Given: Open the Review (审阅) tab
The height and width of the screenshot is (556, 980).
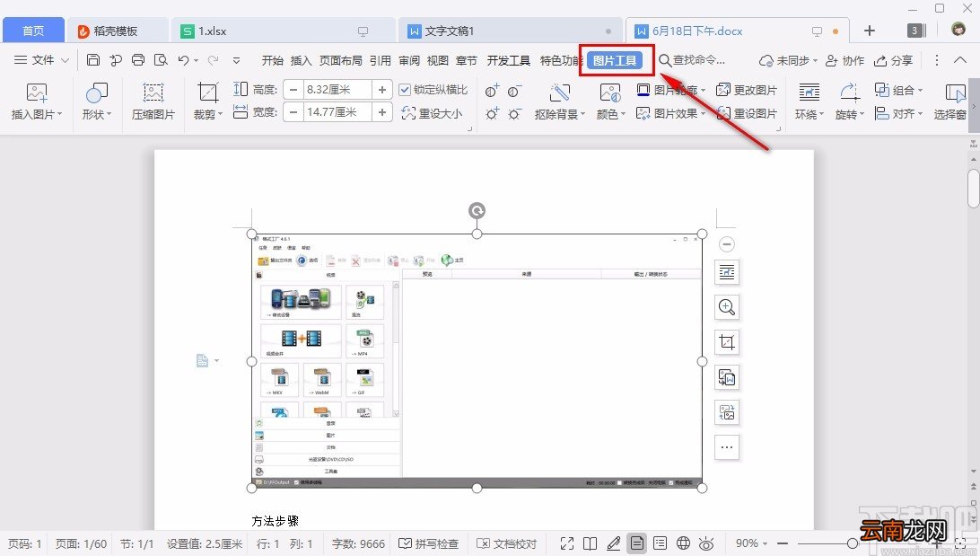Looking at the screenshot, I should coord(409,60).
